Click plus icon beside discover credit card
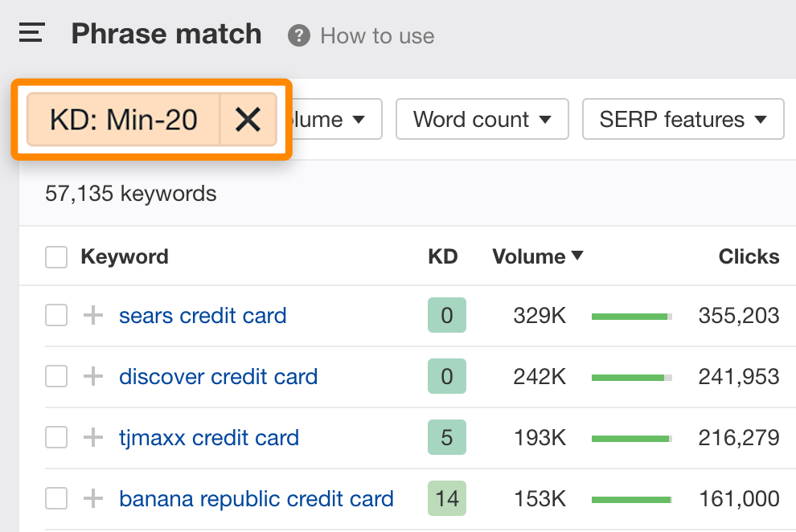796x532 pixels. pyautogui.click(x=94, y=377)
